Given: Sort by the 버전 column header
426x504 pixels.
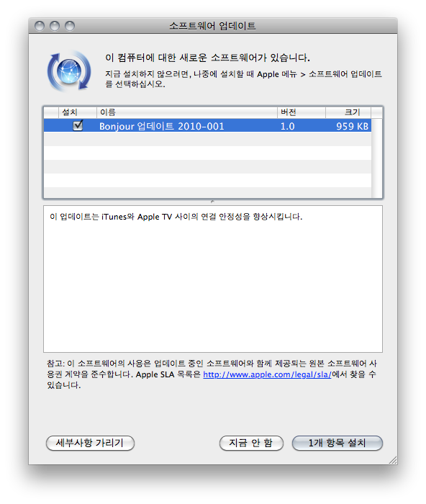Looking at the screenshot, I should tap(302, 112).
